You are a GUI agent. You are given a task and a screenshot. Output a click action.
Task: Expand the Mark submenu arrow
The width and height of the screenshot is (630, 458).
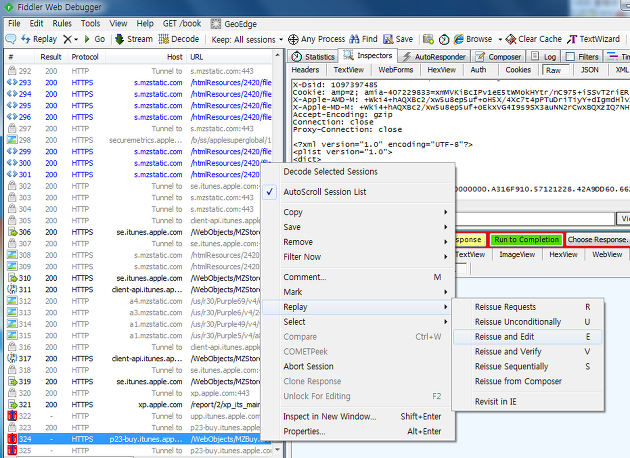(x=445, y=292)
